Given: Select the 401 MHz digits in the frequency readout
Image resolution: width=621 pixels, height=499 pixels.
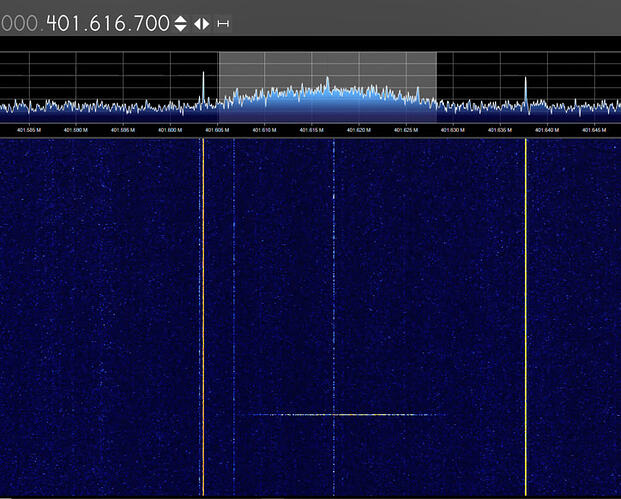Looking at the screenshot, I should click(64, 24).
